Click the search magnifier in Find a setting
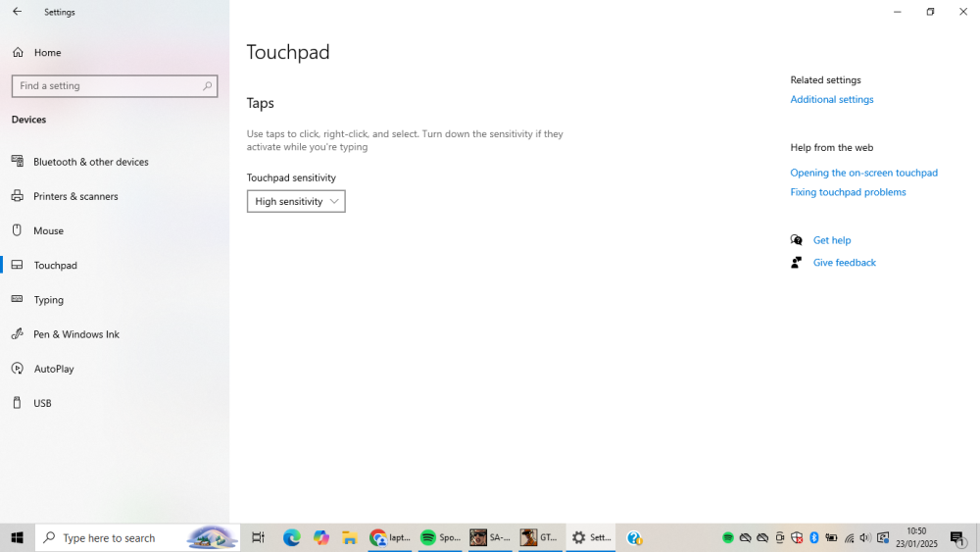Viewport: 980px width, 552px height. coord(207,86)
